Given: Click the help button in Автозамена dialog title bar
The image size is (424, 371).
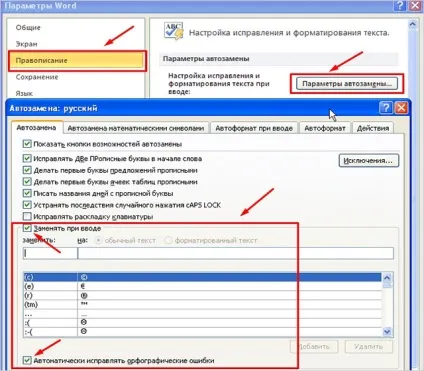Looking at the screenshot, I should click(x=386, y=108).
